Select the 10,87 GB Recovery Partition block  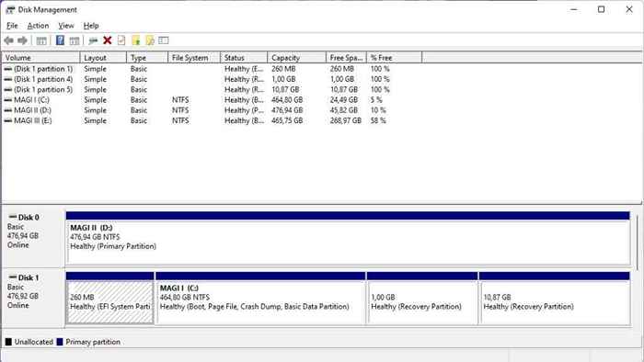pos(555,298)
